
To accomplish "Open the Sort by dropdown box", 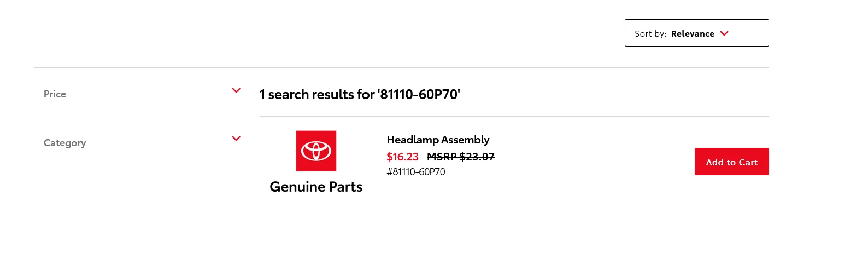I will pos(696,33).
